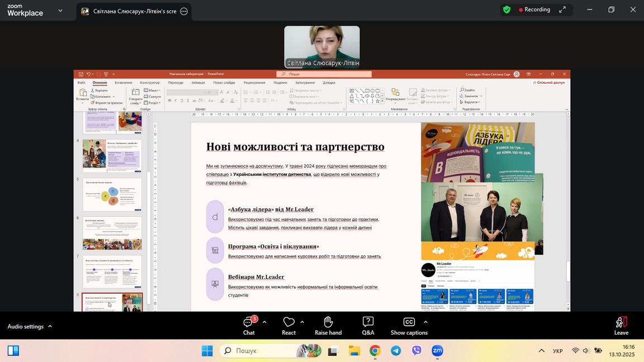Click the green encryption shield icon

506,9
